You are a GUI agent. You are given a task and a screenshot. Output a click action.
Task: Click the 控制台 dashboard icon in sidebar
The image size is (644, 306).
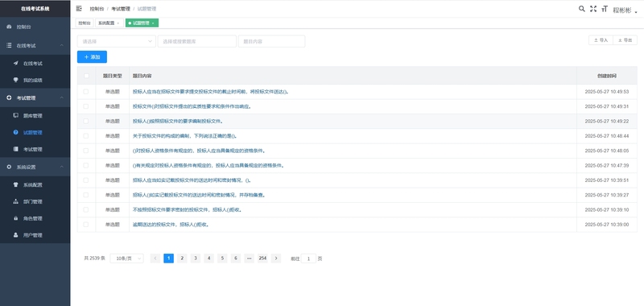pos(9,27)
